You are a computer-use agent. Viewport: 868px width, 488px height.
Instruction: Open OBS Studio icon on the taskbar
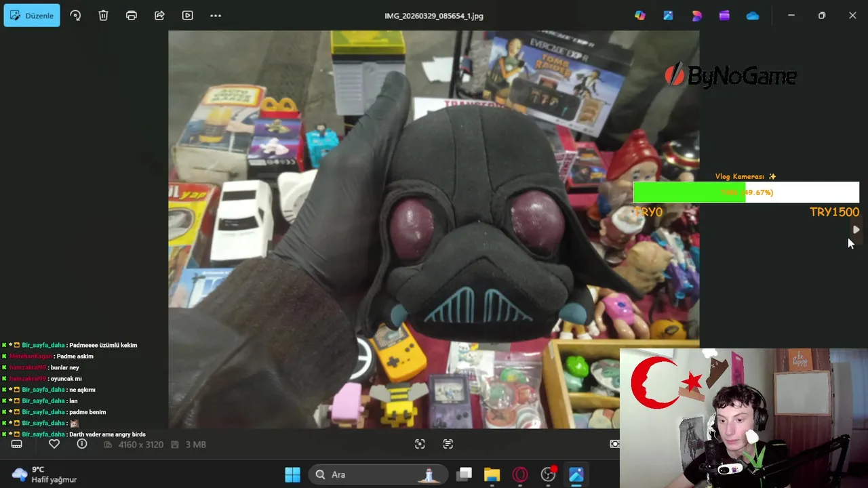click(x=549, y=474)
